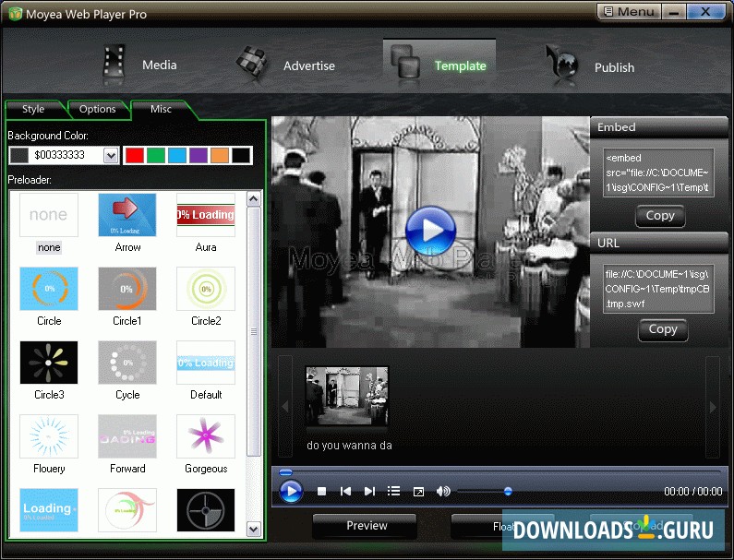Viewport: 734px width, 560px height.
Task: Pick the red background color swatch
Action: 135,155
